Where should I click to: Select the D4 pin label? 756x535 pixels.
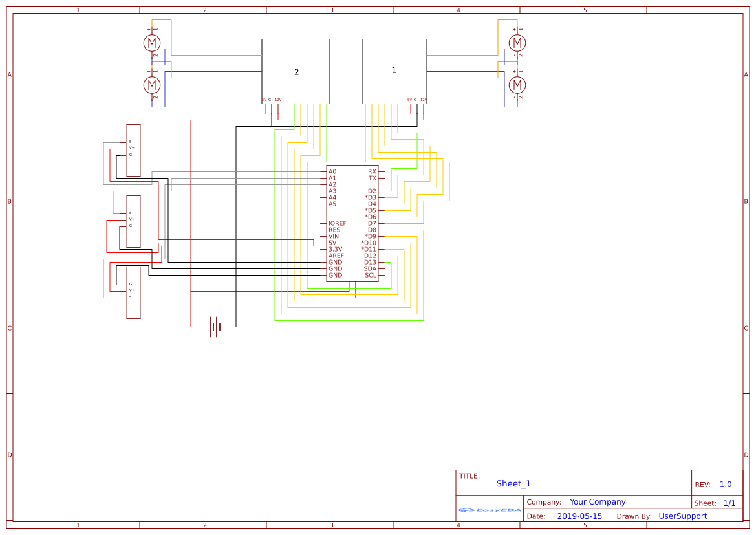coord(373,204)
